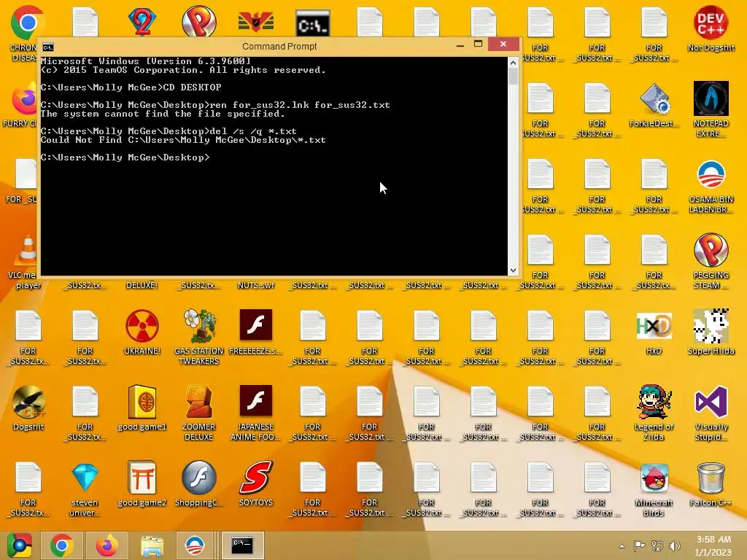Click the 'CD DESKTOP' command line
The image size is (747, 560).
pyautogui.click(x=192, y=87)
